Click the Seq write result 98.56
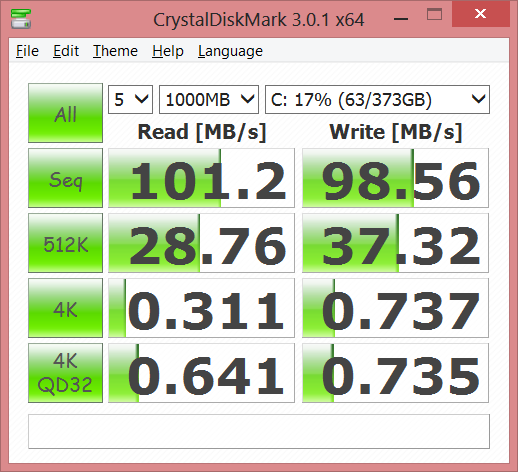This screenshot has height=472, width=518. (x=395, y=178)
